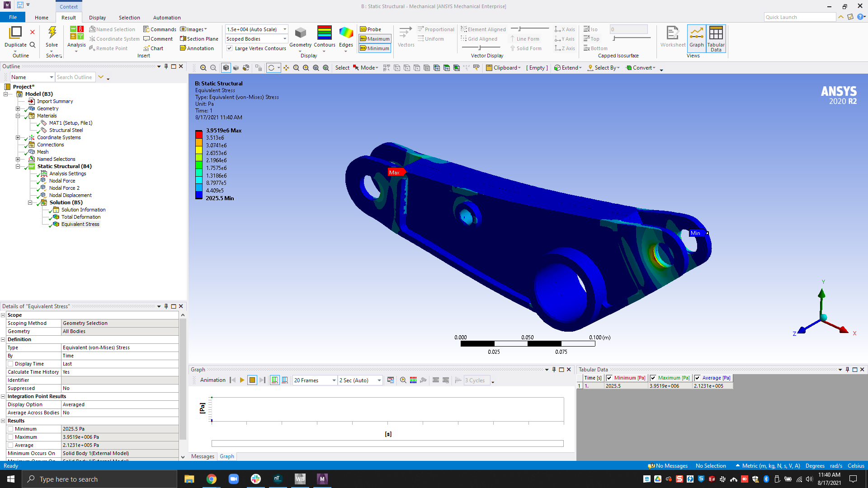868x488 pixels.
Task: Open the Clipboard dropdown
Action: tap(504, 68)
